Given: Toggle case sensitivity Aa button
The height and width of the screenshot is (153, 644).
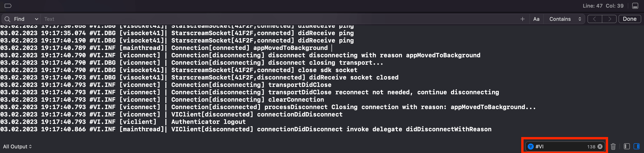Looking at the screenshot, I should pyautogui.click(x=536, y=19).
